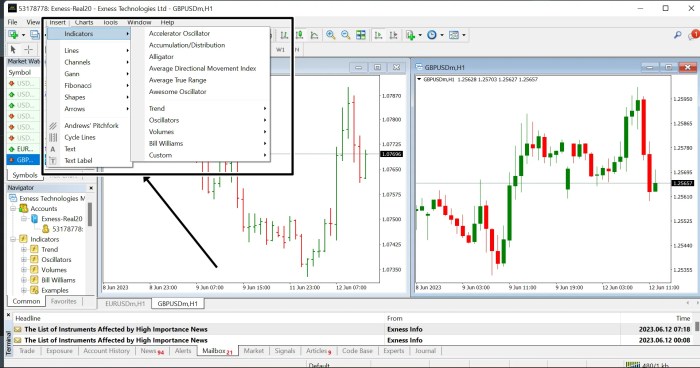Viewport: 700px width, 368px height.
Task: Select Average True Range indicator
Action: [x=178, y=80]
